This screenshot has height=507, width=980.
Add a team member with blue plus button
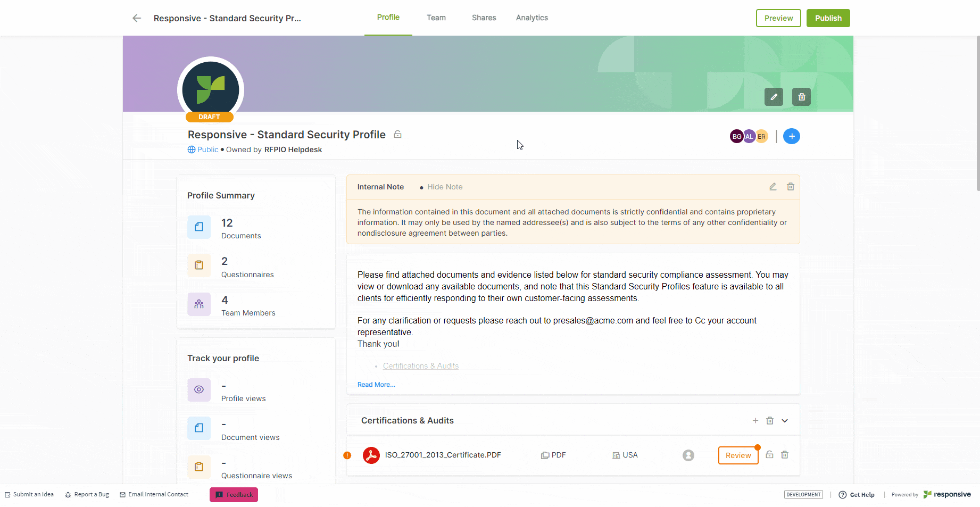pyautogui.click(x=792, y=136)
